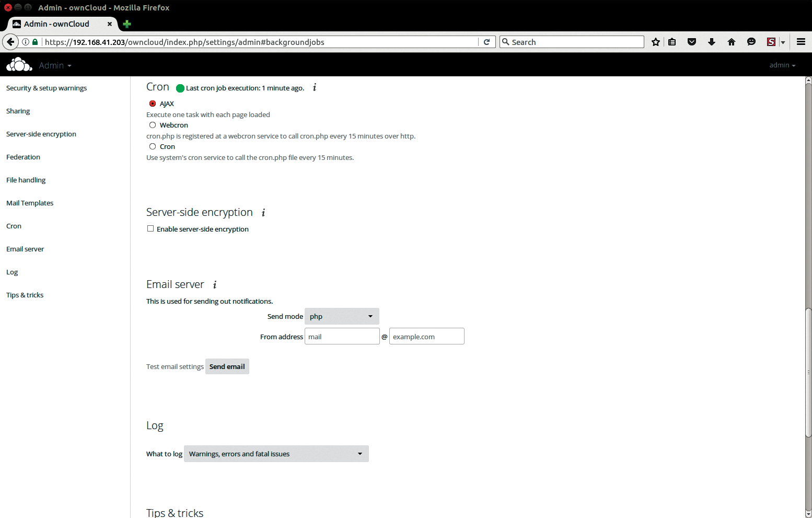Bookmark this page with the star icon
The width and height of the screenshot is (812, 518).
coord(655,42)
